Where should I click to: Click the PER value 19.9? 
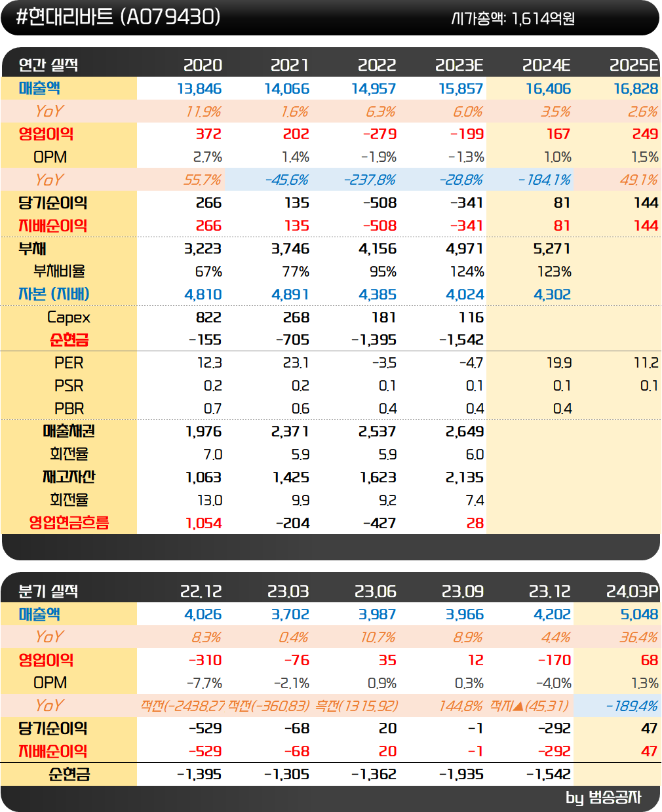pos(559,362)
